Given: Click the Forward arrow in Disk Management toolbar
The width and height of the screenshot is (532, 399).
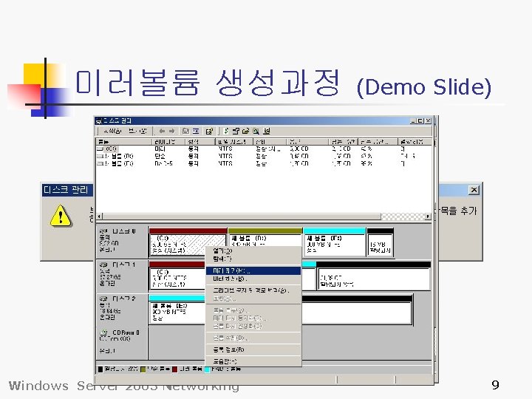Looking at the screenshot, I should pyautogui.click(x=171, y=131).
